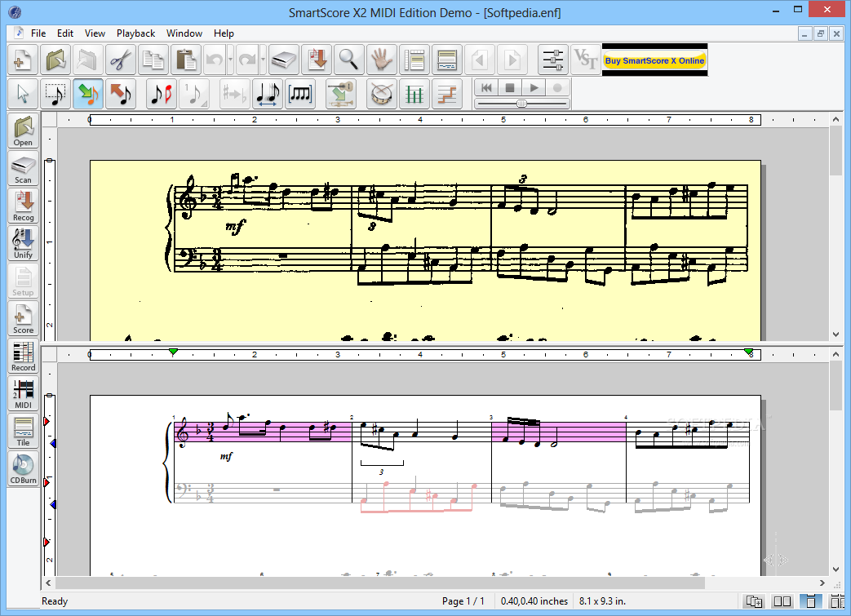
Task: Click horizontal scrollbar right arrow
Action: 822,583
